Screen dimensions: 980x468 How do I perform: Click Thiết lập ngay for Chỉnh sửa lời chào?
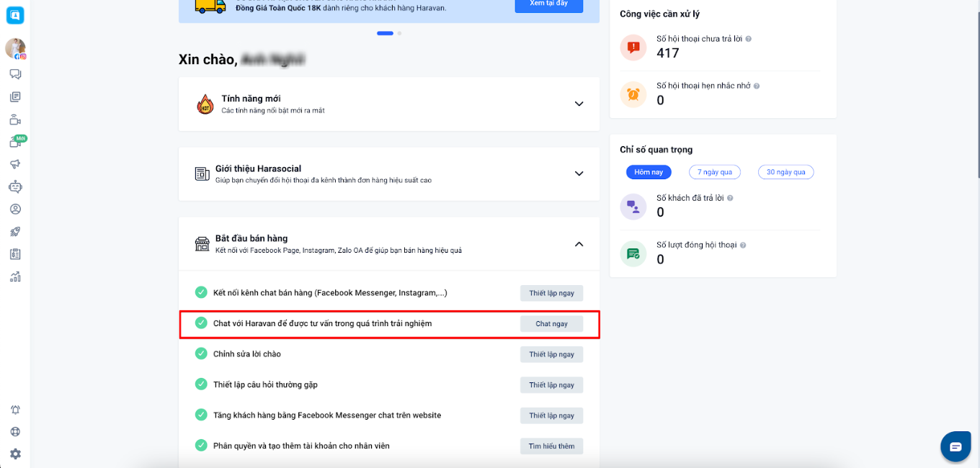point(552,354)
